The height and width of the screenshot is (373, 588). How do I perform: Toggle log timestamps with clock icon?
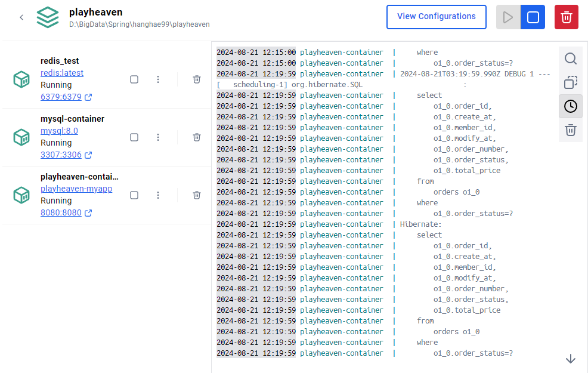[x=571, y=106]
